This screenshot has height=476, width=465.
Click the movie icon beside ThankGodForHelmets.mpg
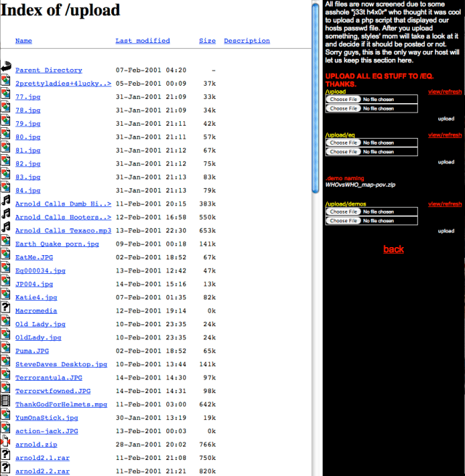coord(6,403)
